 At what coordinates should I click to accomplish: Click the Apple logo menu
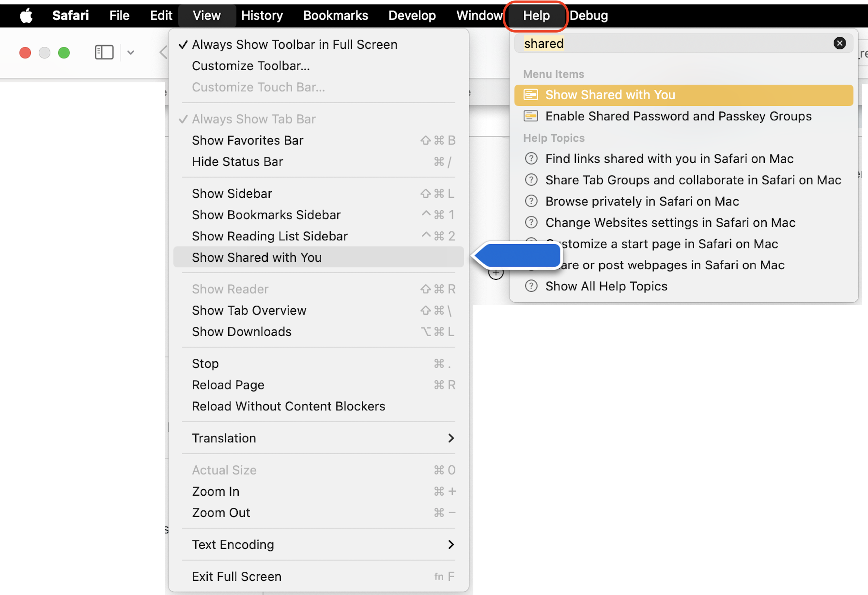[26, 16]
